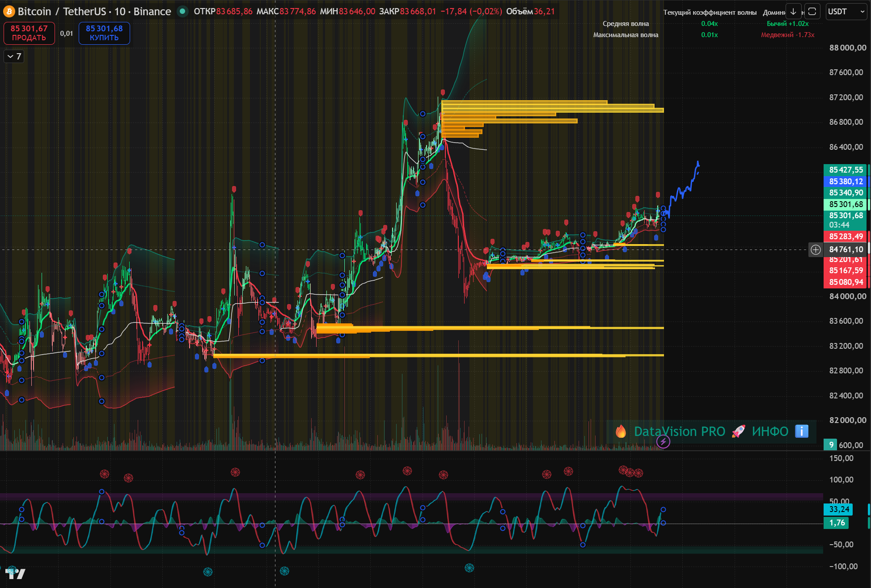This screenshot has height=588, width=871.
Task: Click the down-arrow button beside the USDT selector
Action: [793, 12]
